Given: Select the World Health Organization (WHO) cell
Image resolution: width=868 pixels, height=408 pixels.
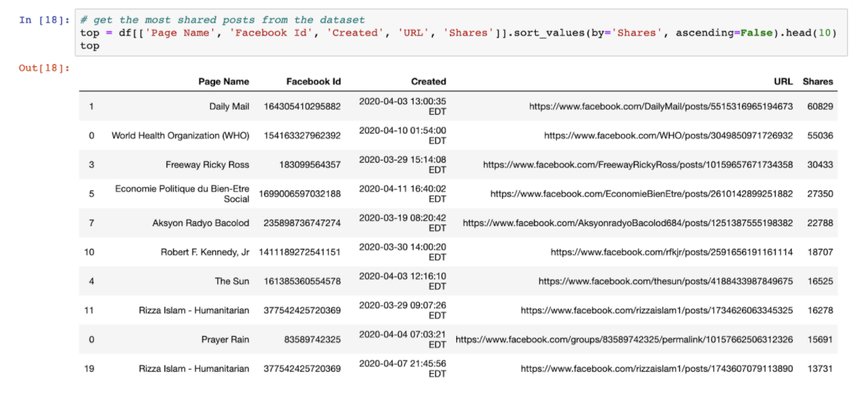Looking at the screenshot, I should 180,136.
